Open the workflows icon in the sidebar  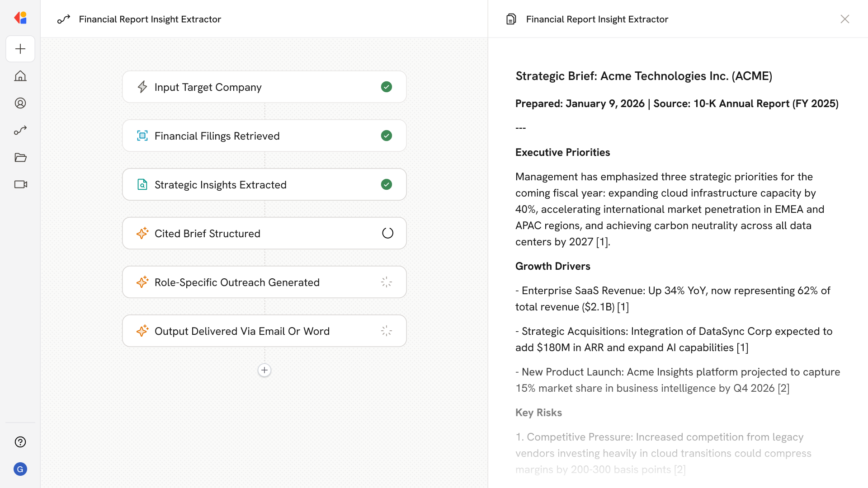pos(20,130)
